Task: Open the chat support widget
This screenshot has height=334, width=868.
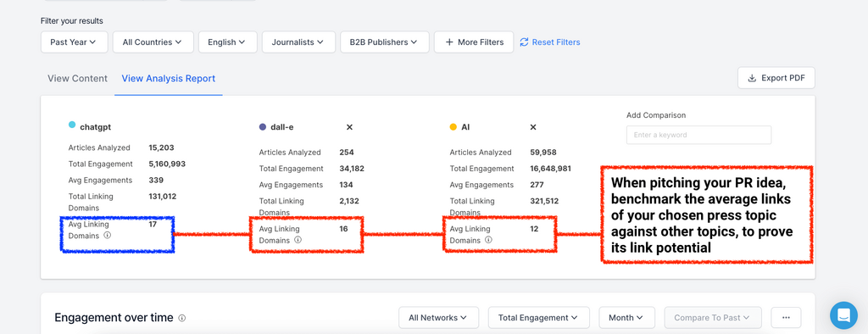Action: tap(843, 315)
